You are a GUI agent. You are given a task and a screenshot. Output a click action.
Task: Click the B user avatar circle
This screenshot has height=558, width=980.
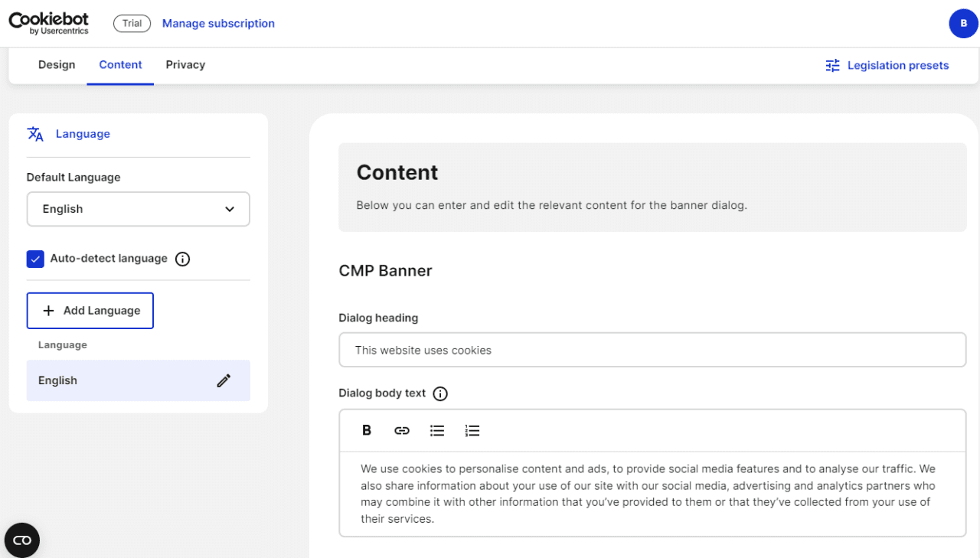click(963, 23)
